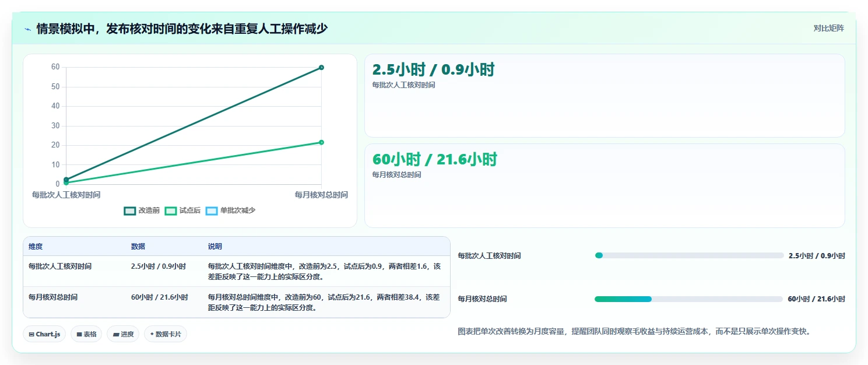Click the 试点后 green legend swatch
This screenshot has height=365, width=868.
[170, 210]
